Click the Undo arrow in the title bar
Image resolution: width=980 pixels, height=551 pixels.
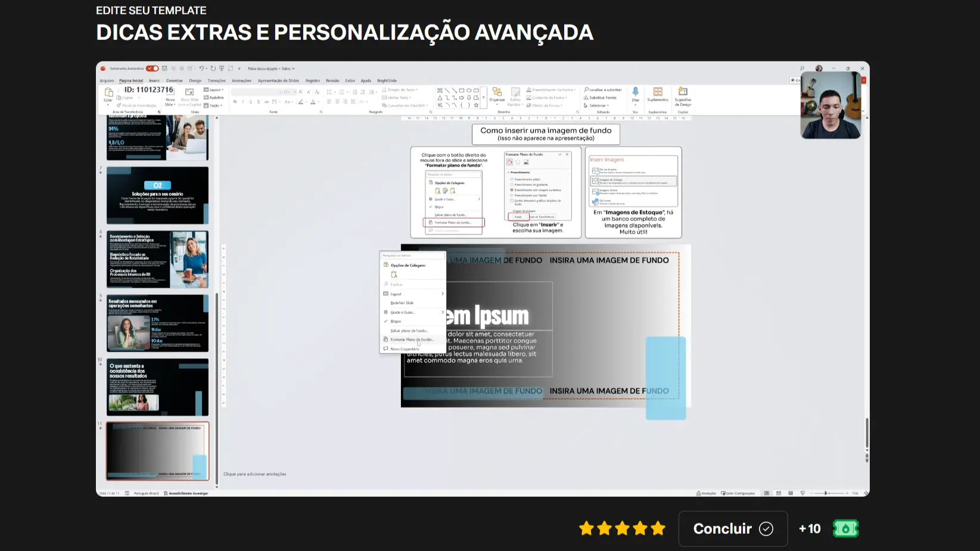pos(202,69)
